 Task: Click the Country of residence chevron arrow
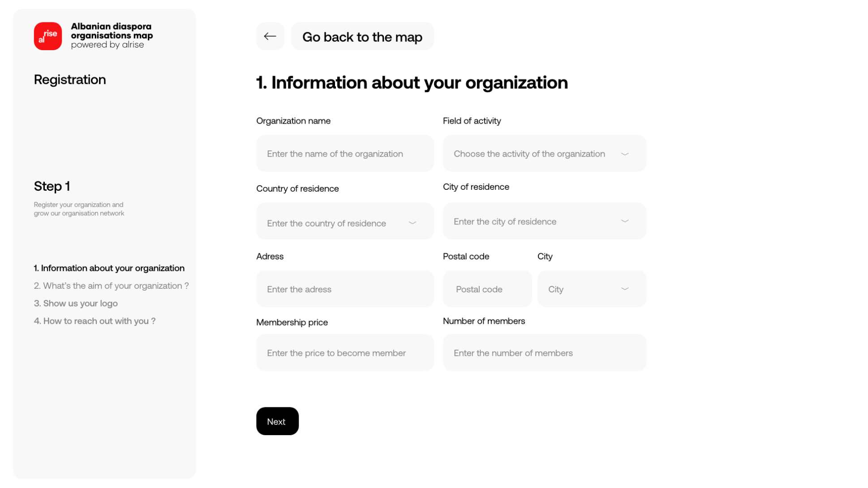point(412,223)
